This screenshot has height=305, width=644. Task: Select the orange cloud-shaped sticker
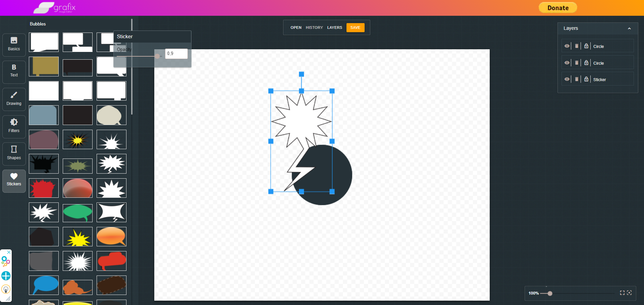tap(78, 287)
